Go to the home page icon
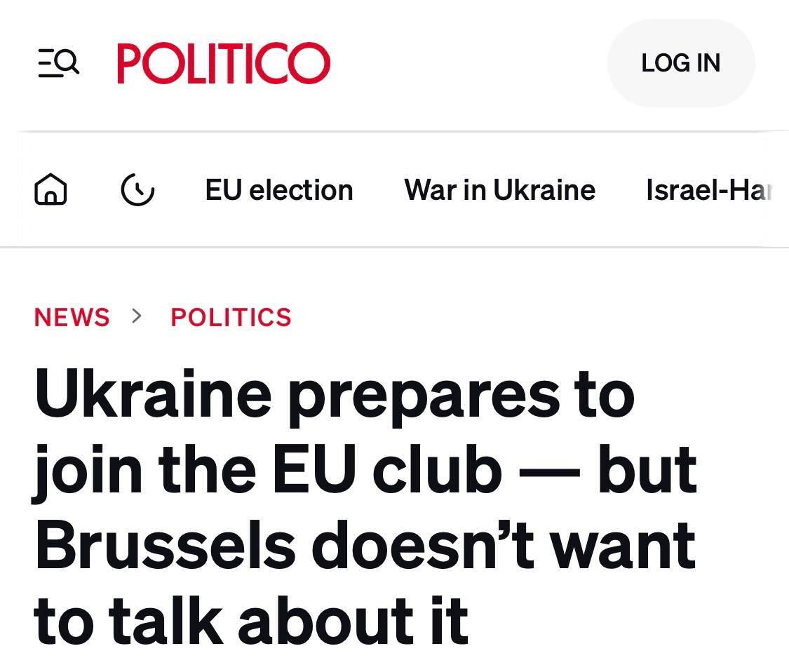 tap(50, 189)
